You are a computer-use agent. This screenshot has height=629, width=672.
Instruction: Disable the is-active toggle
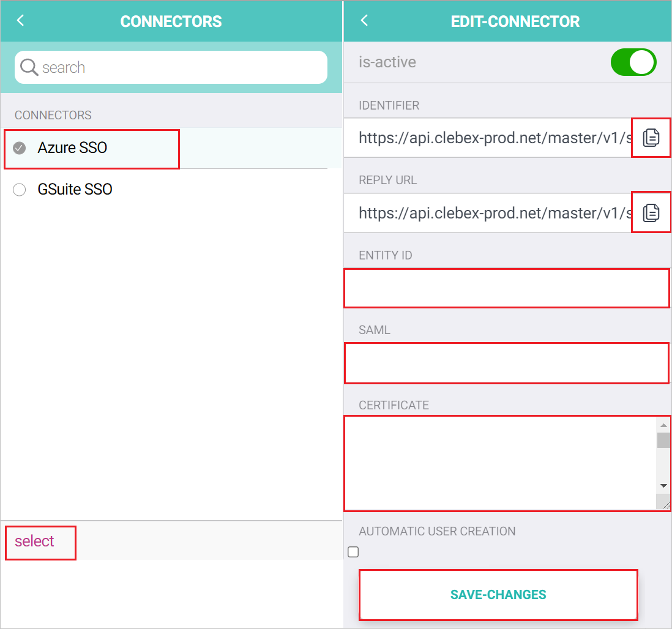[633, 62]
